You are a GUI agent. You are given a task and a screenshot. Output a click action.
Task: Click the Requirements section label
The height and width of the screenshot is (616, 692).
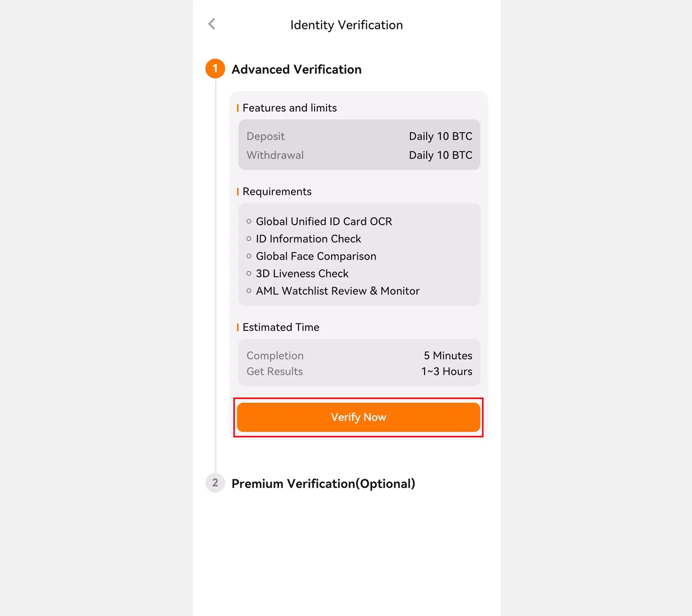(x=277, y=191)
